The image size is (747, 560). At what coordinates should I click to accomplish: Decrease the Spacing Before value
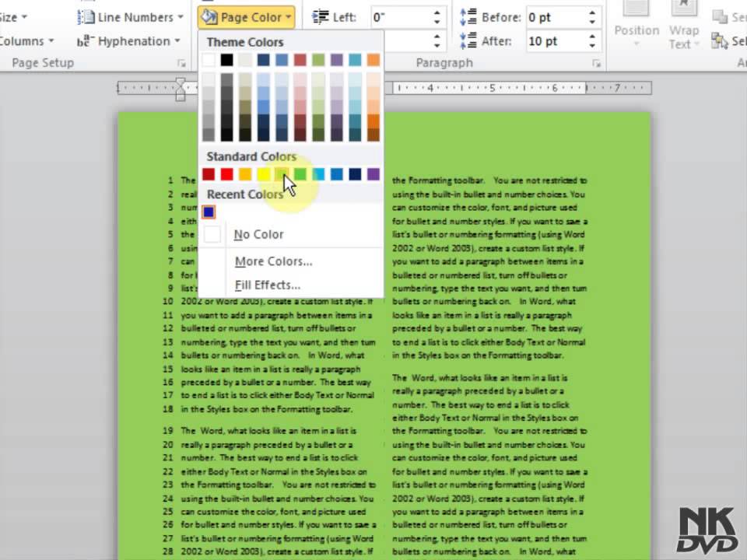[592, 23]
